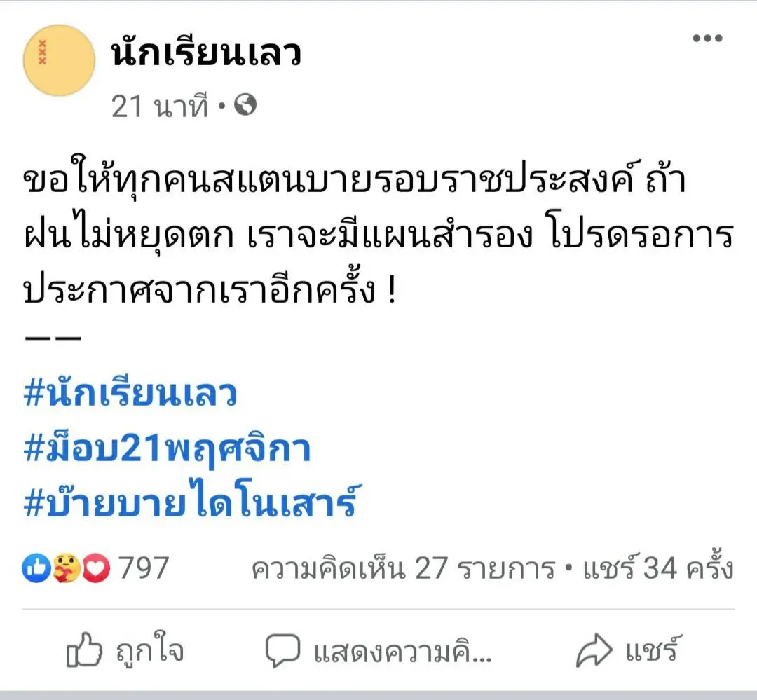
Task: Click the blue Like reaction emoji
Action: coord(36,569)
